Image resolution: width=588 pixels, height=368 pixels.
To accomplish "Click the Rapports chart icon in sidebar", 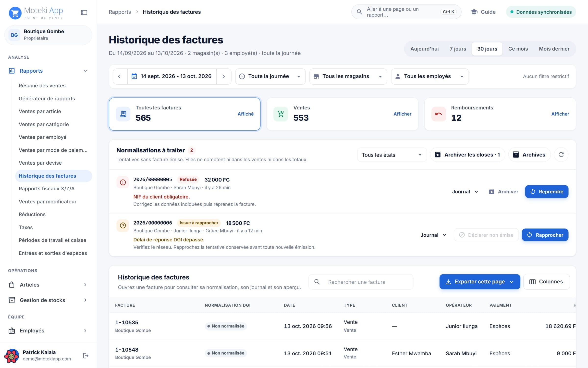I will click(12, 71).
